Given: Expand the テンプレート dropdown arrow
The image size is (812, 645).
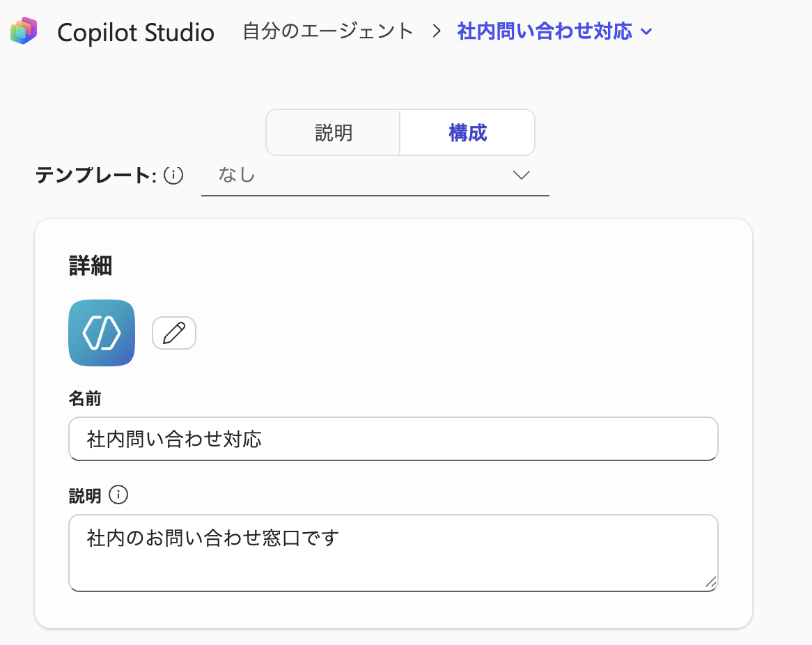Looking at the screenshot, I should 521,176.
